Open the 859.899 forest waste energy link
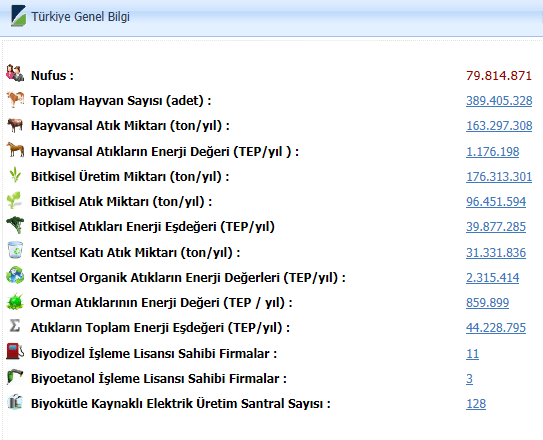The image size is (543, 440). pyautogui.click(x=487, y=303)
